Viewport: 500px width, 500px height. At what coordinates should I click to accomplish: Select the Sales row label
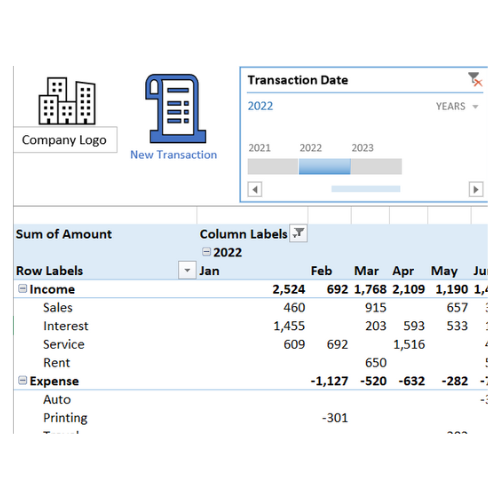[x=58, y=307]
